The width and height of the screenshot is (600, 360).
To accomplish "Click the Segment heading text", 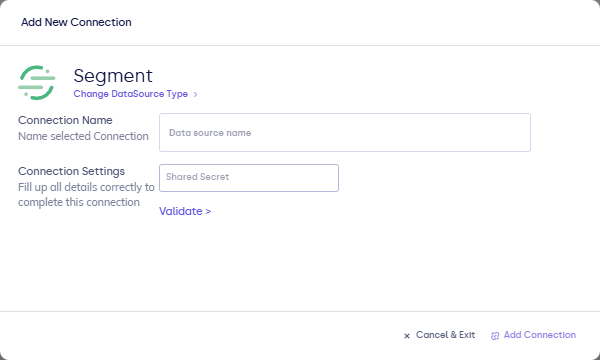I will point(113,75).
